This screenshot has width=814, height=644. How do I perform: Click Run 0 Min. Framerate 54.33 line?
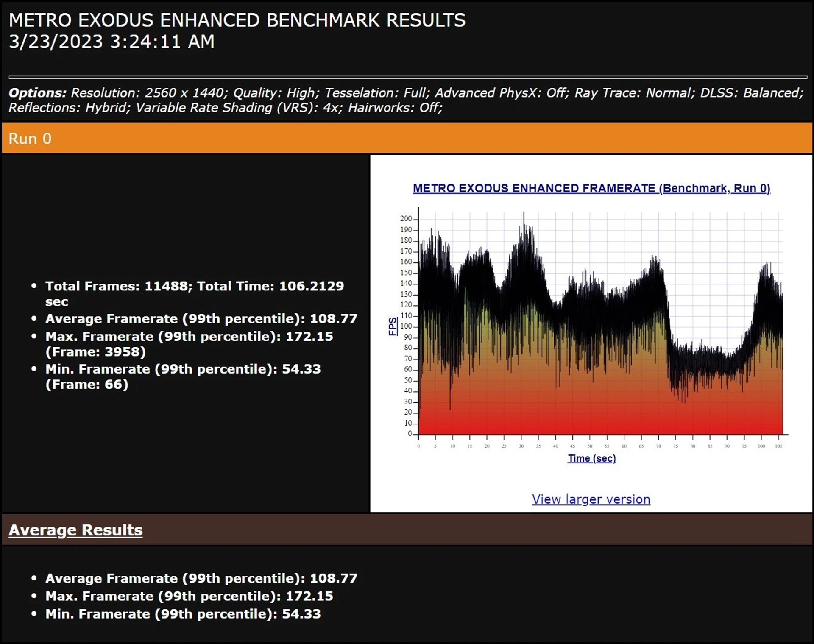coord(183,376)
